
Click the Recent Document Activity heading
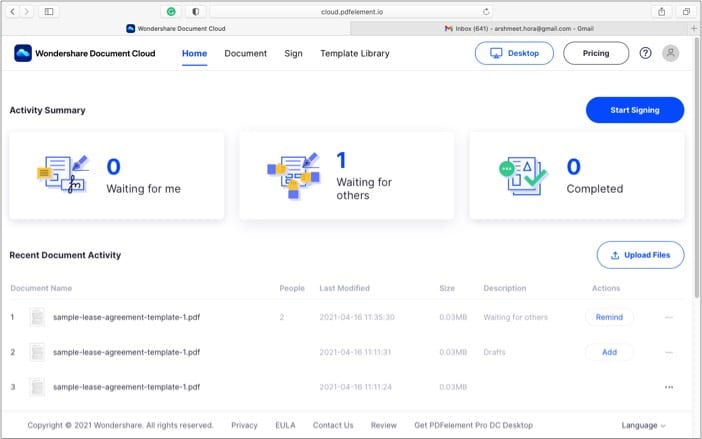pyautogui.click(x=65, y=255)
